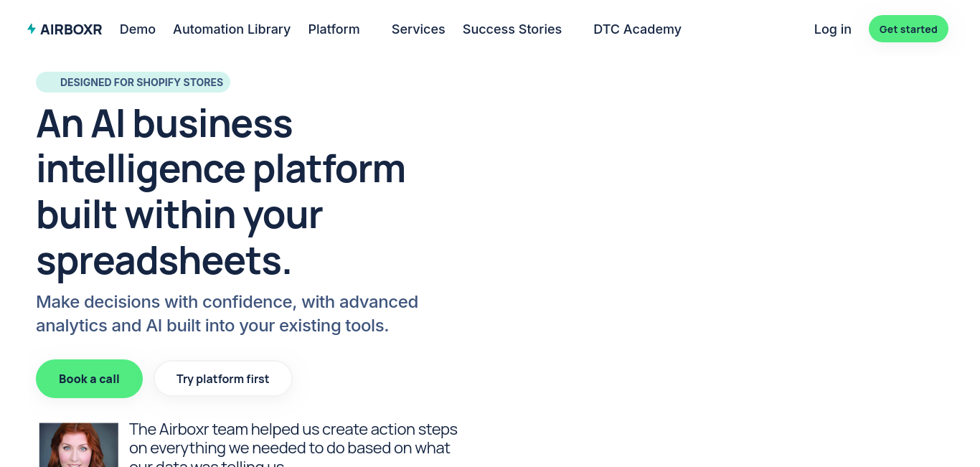980x467 pixels.
Task: Click the Log in link
Action: click(832, 29)
